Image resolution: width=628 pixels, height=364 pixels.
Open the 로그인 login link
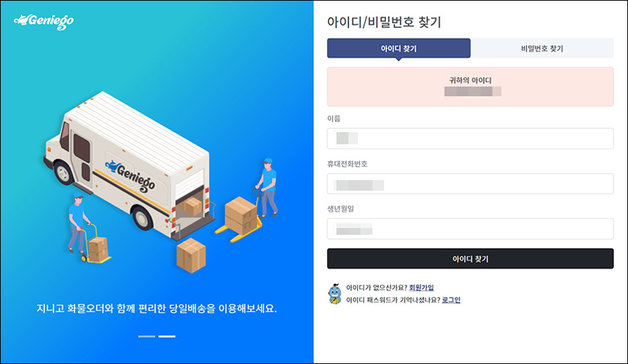click(451, 300)
